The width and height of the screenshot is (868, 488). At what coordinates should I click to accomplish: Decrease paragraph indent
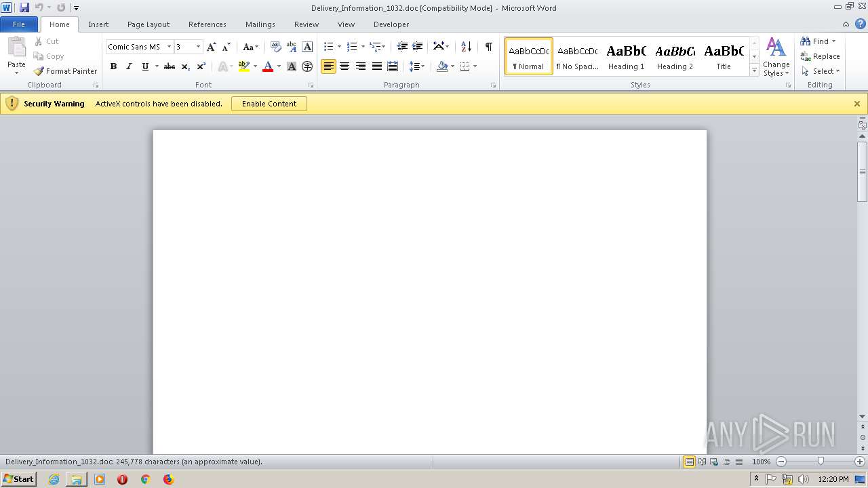tap(402, 47)
